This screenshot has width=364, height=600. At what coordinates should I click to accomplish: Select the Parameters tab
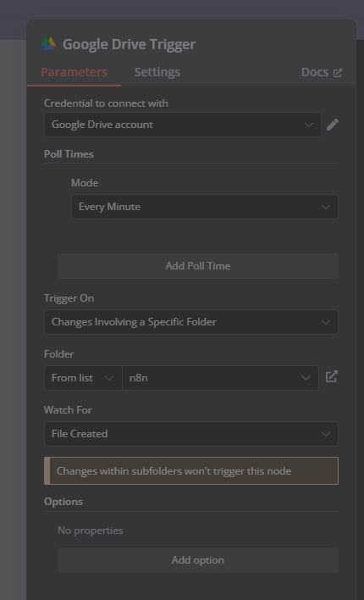[x=74, y=72]
